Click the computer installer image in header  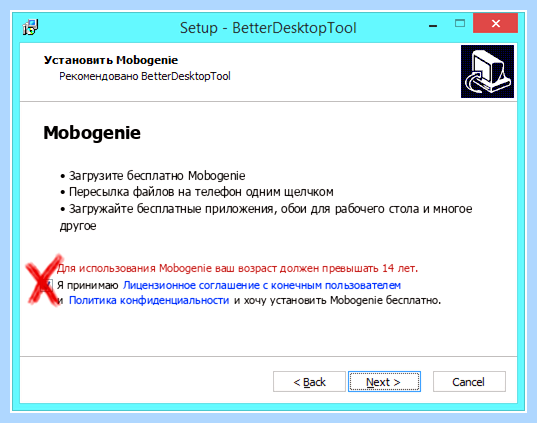click(487, 71)
